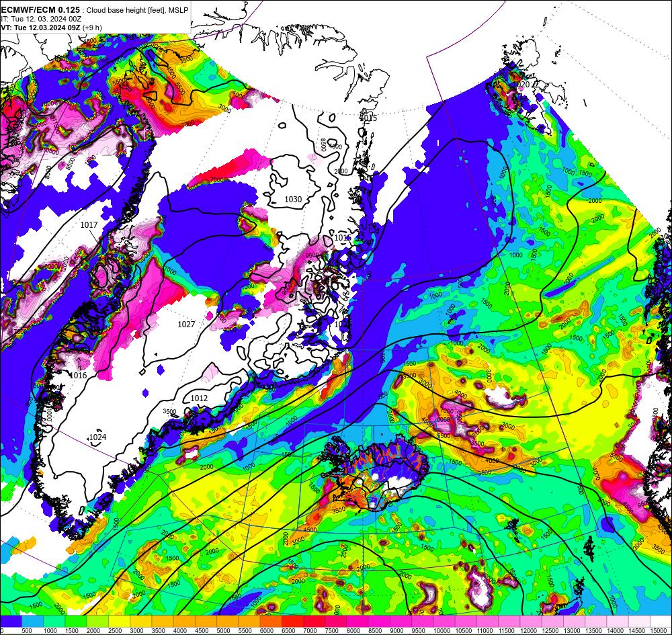Click the 1000–1500 ft aqua legend swatch

click(54, 622)
